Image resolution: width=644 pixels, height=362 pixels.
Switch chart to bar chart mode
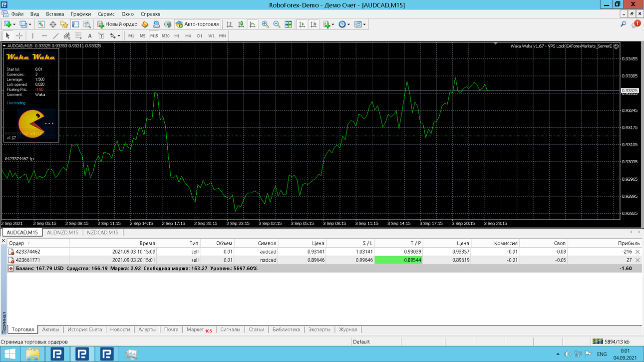coord(230,24)
